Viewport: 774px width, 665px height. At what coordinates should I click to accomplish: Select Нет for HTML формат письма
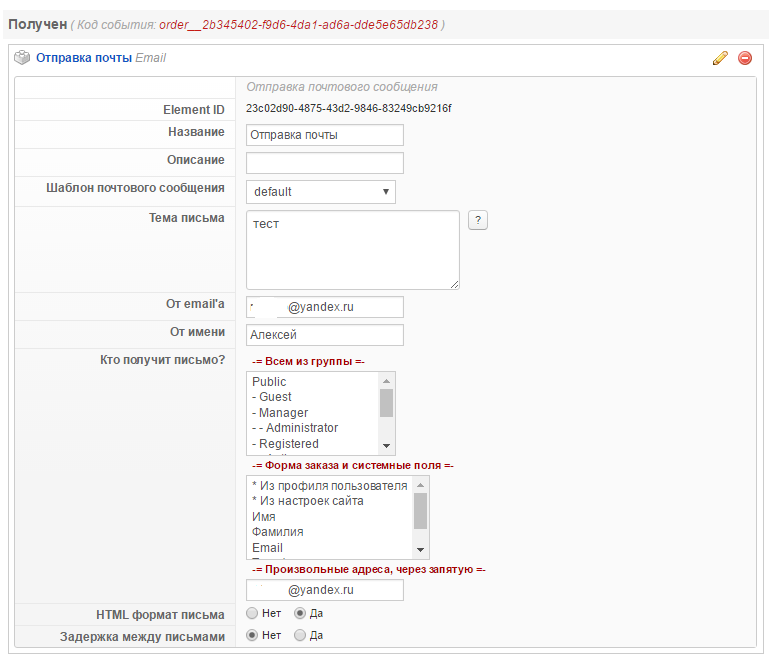coord(252,613)
